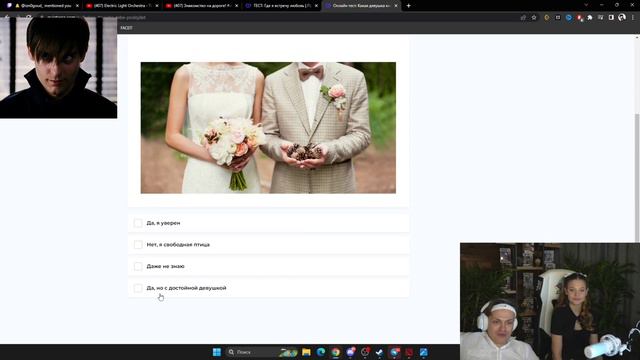The height and width of the screenshot is (360, 640).
Task: Click the answer text 'Да, я уверен'
Action: (163, 223)
